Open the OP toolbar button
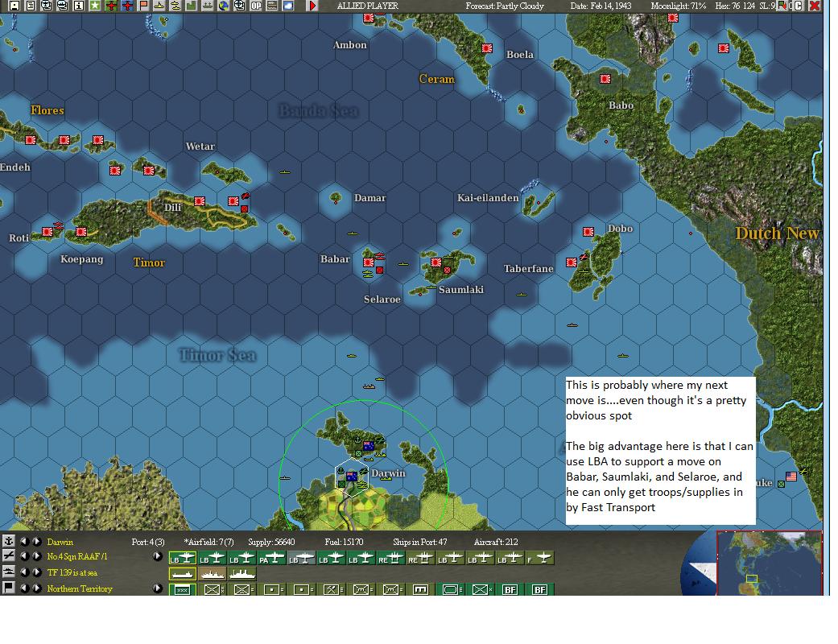This screenshot has height=644, width=838. pos(256,6)
